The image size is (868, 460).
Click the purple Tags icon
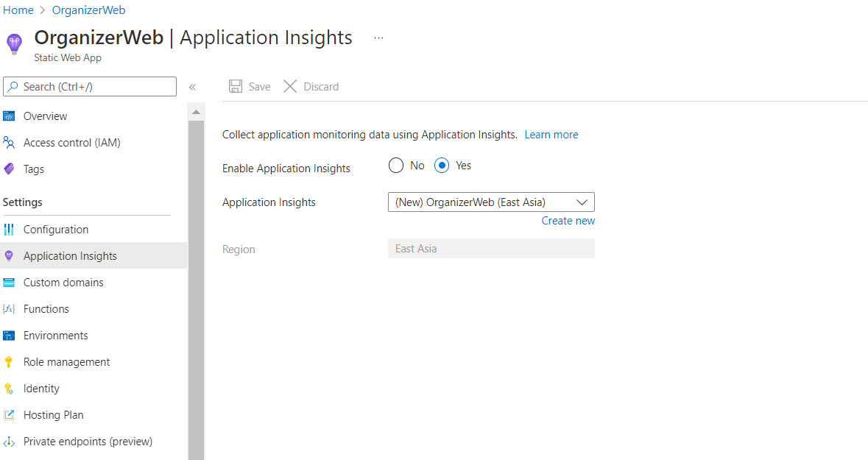(x=9, y=169)
